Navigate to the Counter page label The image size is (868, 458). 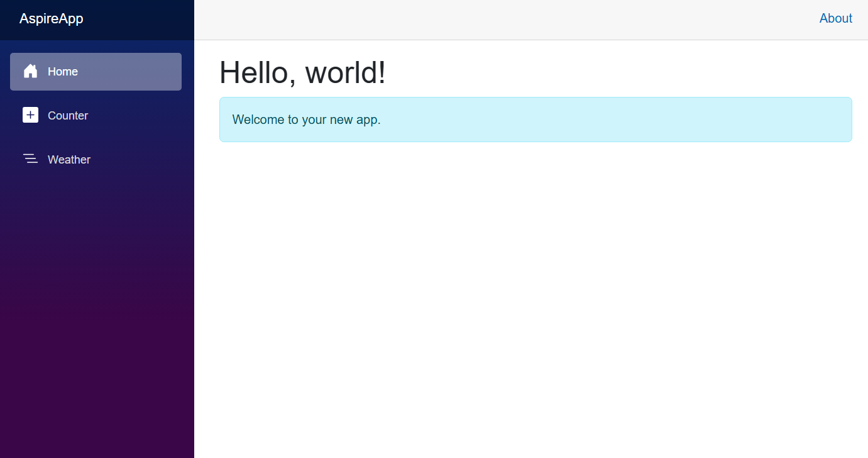68,116
